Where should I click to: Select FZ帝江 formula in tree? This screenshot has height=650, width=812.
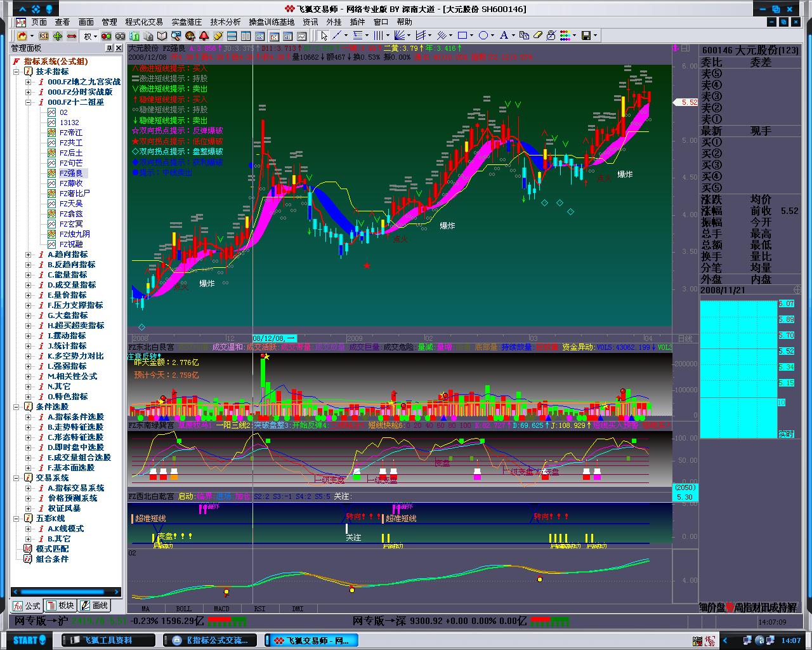click(71, 133)
